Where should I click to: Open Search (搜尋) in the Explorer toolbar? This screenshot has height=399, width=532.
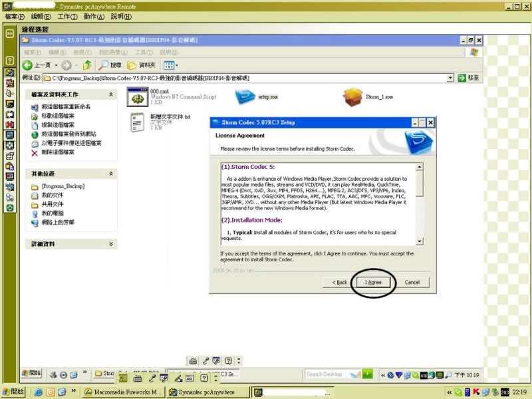tap(110, 65)
